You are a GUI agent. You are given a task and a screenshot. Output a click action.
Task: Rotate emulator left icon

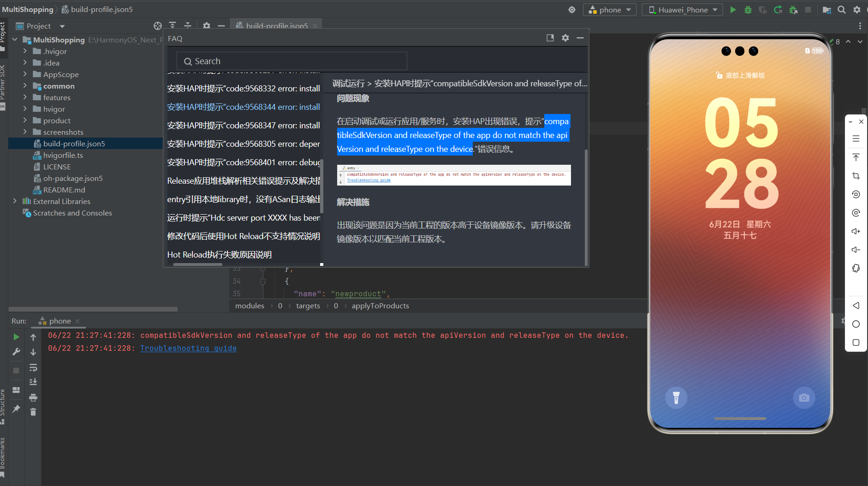tap(856, 194)
